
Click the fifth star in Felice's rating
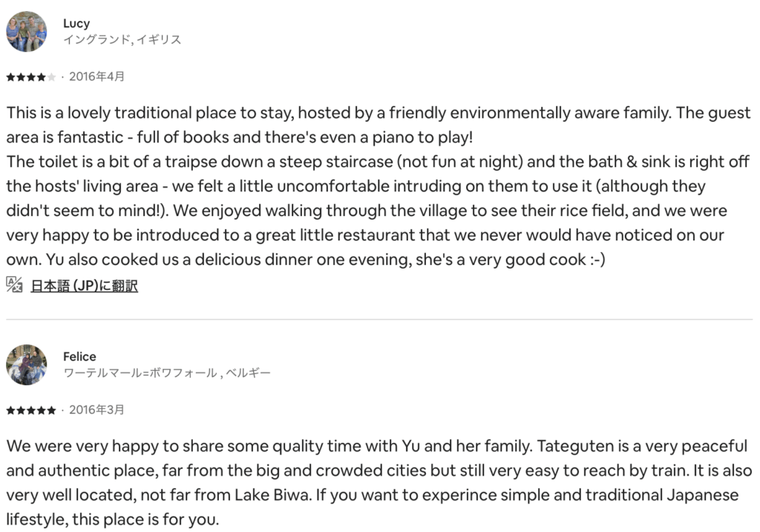point(51,410)
